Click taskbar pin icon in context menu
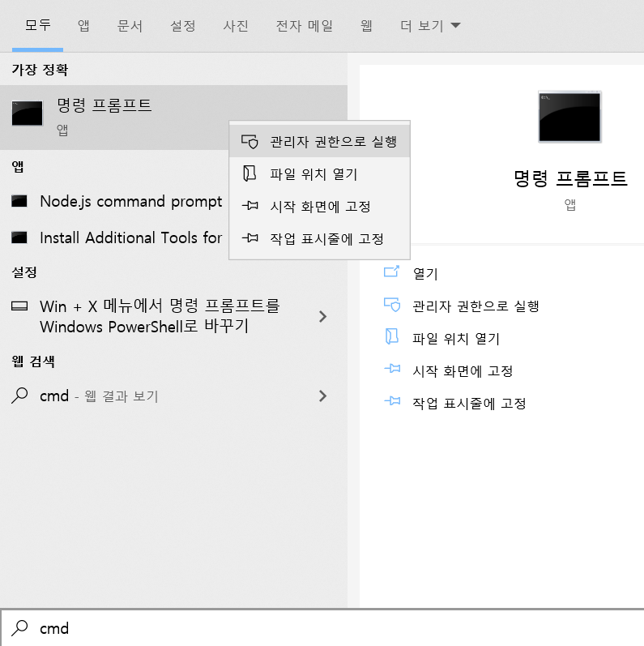644x646 pixels. click(x=250, y=237)
